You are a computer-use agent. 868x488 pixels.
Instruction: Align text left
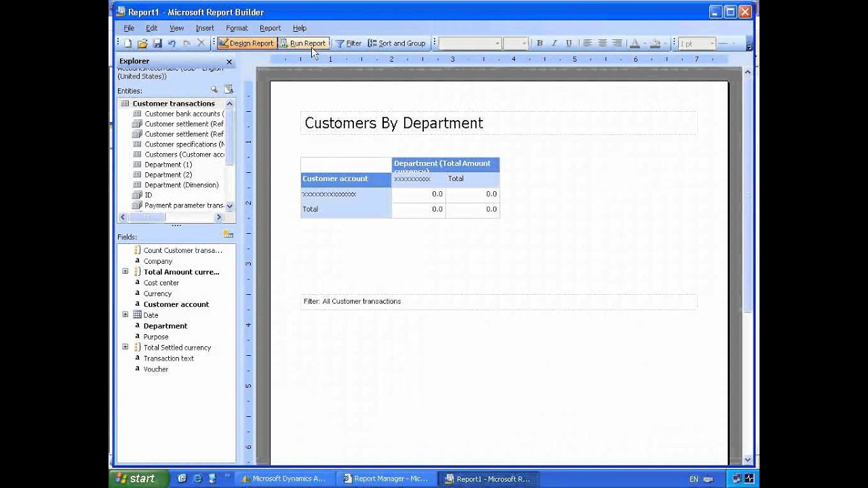pyautogui.click(x=587, y=43)
